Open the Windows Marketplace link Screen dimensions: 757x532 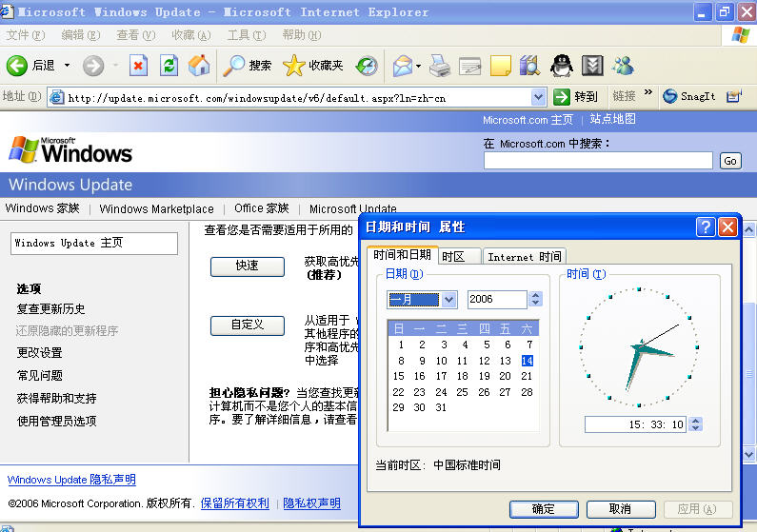(156, 208)
